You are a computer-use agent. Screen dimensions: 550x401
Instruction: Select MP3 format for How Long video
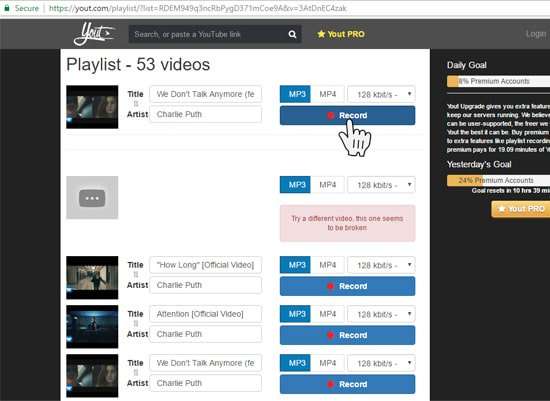295,265
